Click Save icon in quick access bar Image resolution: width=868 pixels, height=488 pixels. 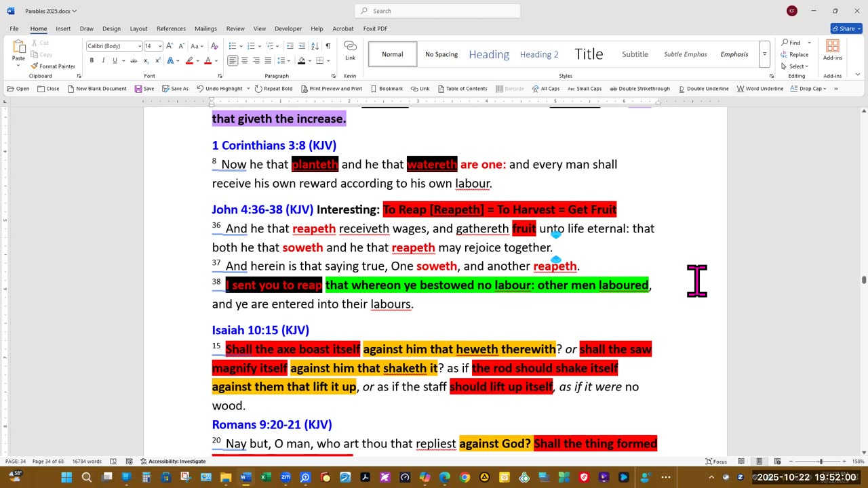click(x=144, y=89)
